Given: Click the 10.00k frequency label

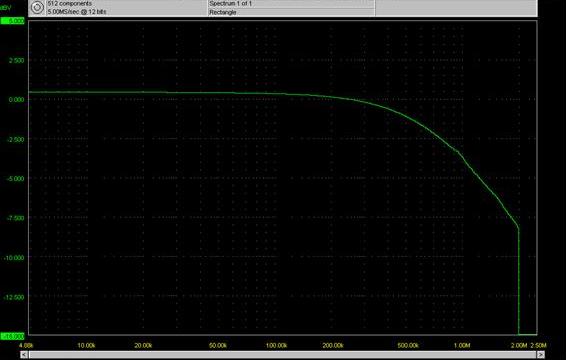Looking at the screenshot, I should [86, 346].
